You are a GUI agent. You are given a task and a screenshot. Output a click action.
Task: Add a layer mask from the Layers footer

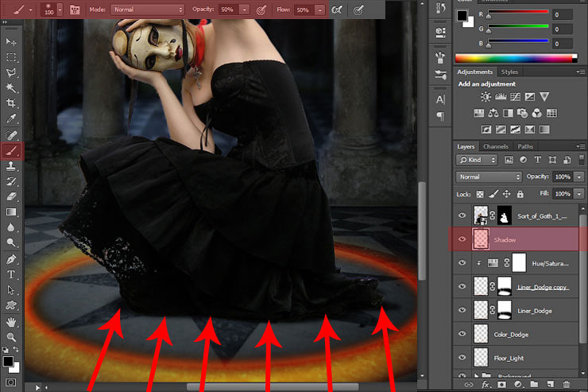coord(502,384)
